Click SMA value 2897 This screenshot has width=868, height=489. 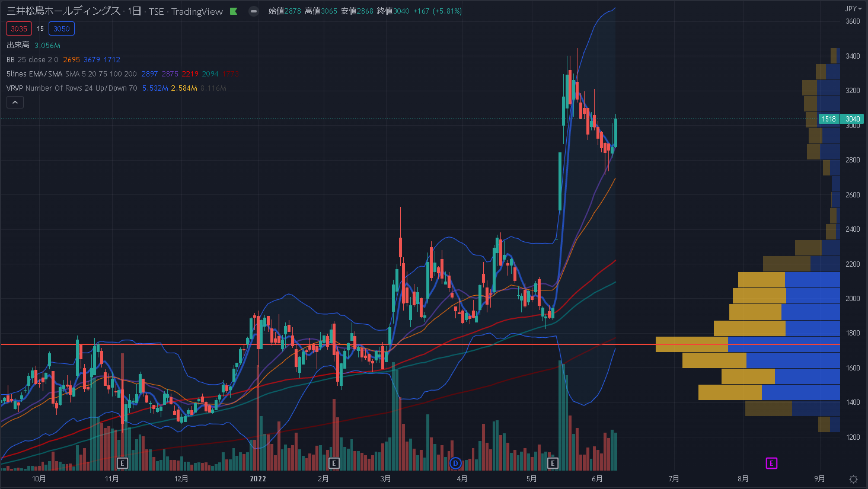point(149,73)
